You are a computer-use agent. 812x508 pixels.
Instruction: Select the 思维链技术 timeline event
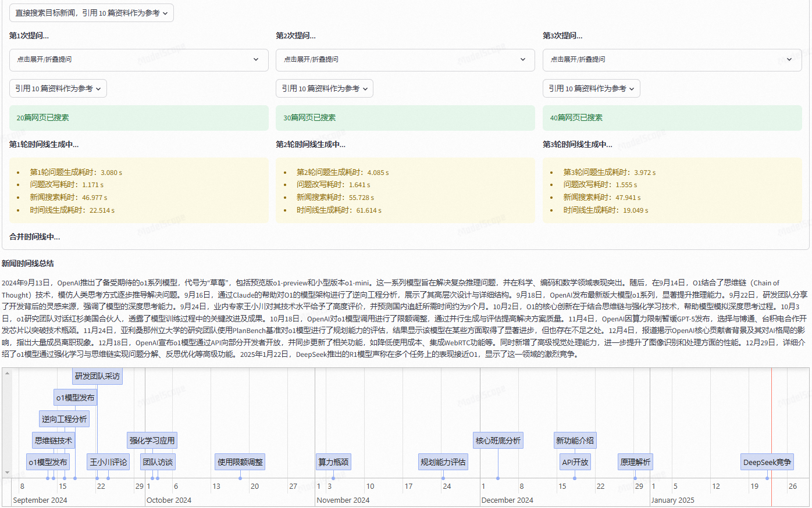click(54, 441)
